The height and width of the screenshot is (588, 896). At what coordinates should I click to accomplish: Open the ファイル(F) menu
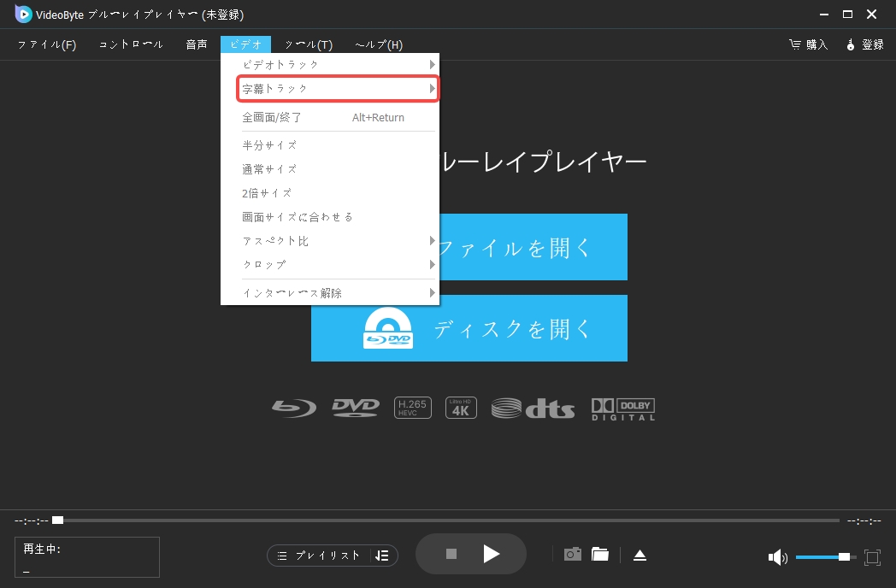(x=47, y=44)
